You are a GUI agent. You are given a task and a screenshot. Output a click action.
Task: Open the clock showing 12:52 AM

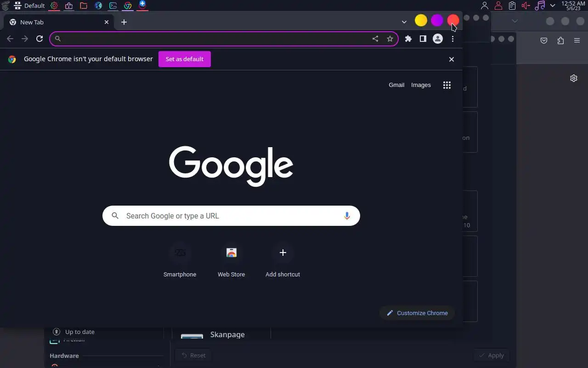[573, 6]
